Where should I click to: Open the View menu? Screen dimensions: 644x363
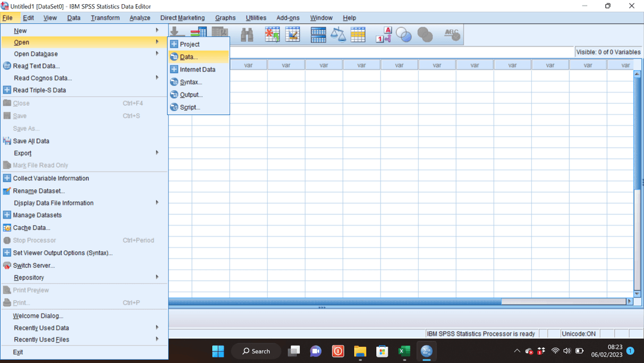(50, 18)
